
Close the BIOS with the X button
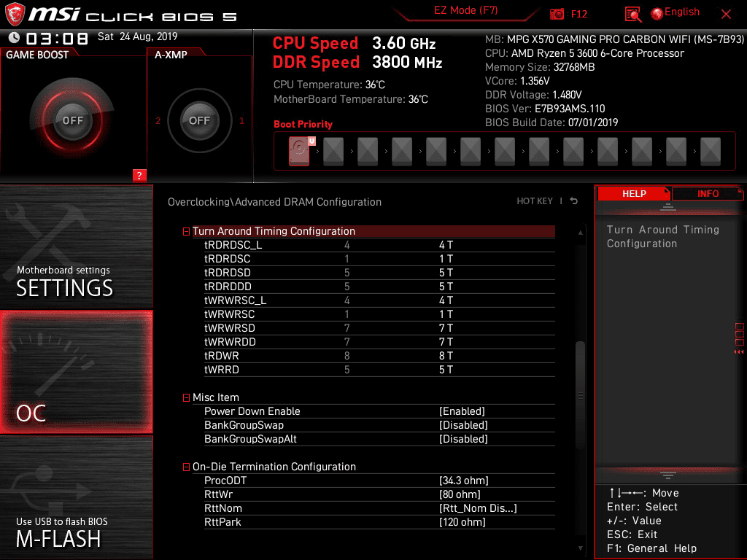726,15
